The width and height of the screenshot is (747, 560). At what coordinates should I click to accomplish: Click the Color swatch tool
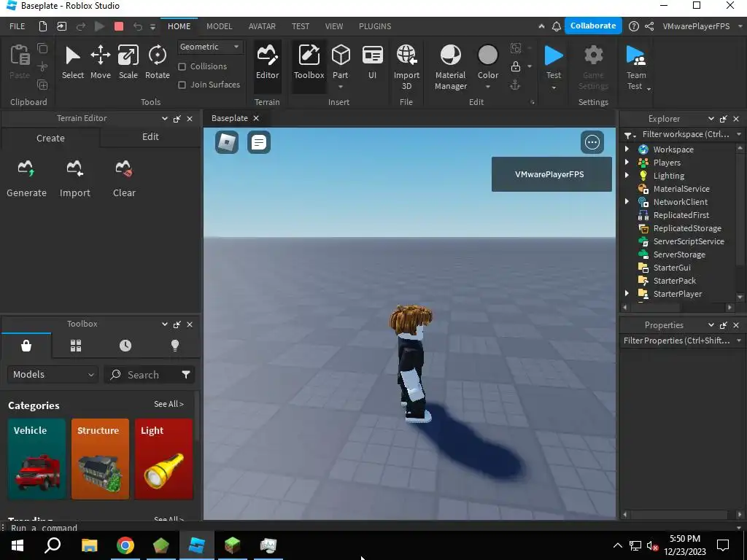[488, 61]
